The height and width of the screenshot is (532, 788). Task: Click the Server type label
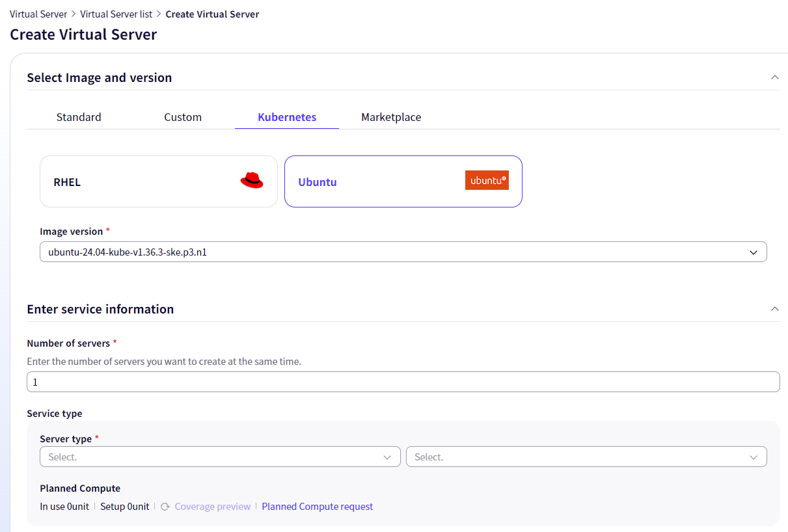click(x=66, y=439)
